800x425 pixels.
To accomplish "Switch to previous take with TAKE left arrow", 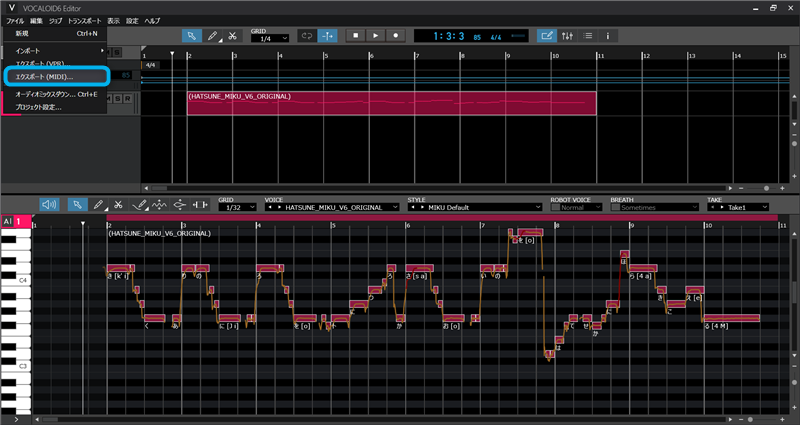I will coord(712,207).
